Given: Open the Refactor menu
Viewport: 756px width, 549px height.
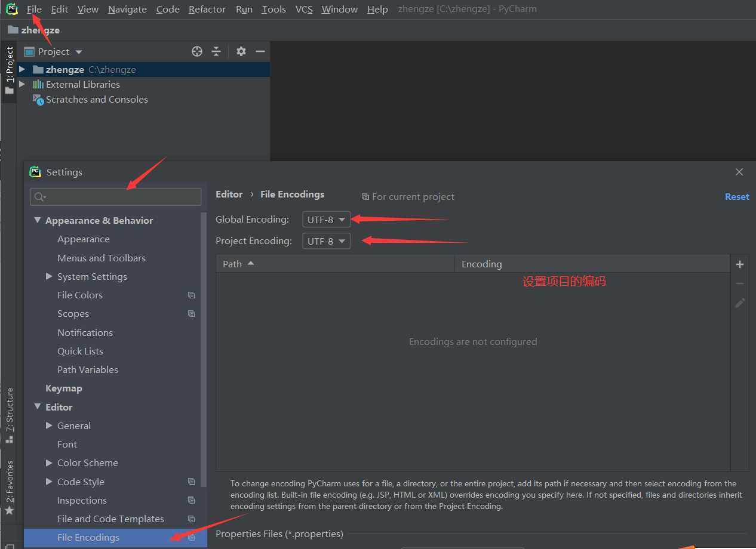Looking at the screenshot, I should tap(207, 9).
